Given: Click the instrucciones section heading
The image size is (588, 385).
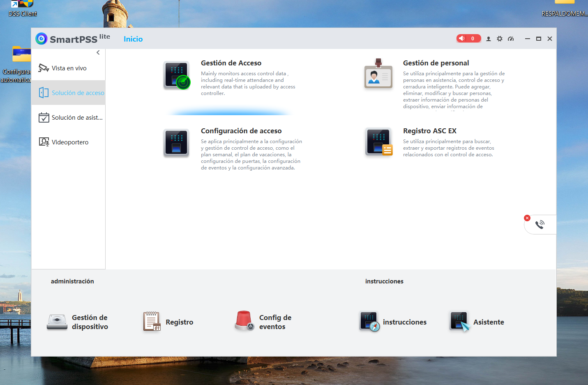Looking at the screenshot, I should 384,281.
